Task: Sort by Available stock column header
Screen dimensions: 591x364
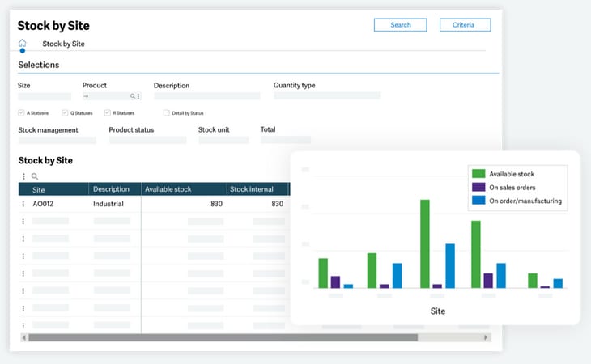Action: [184, 189]
